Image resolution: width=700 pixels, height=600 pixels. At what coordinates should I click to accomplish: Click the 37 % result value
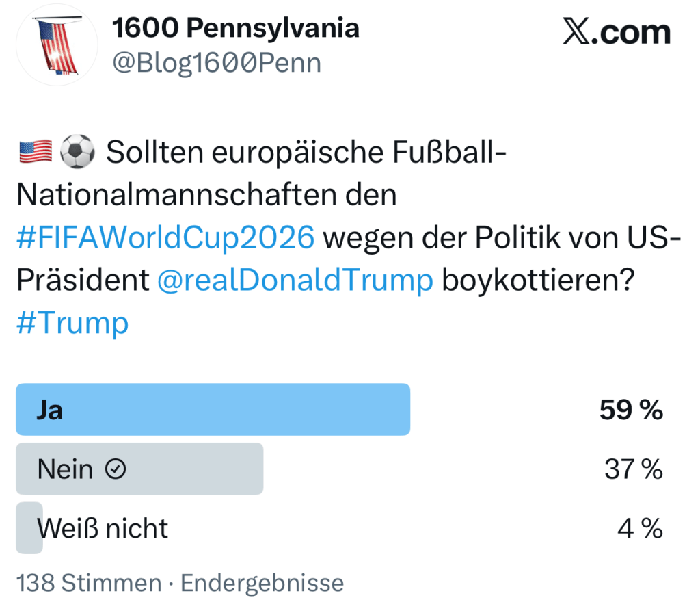click(x=633, y=469)
